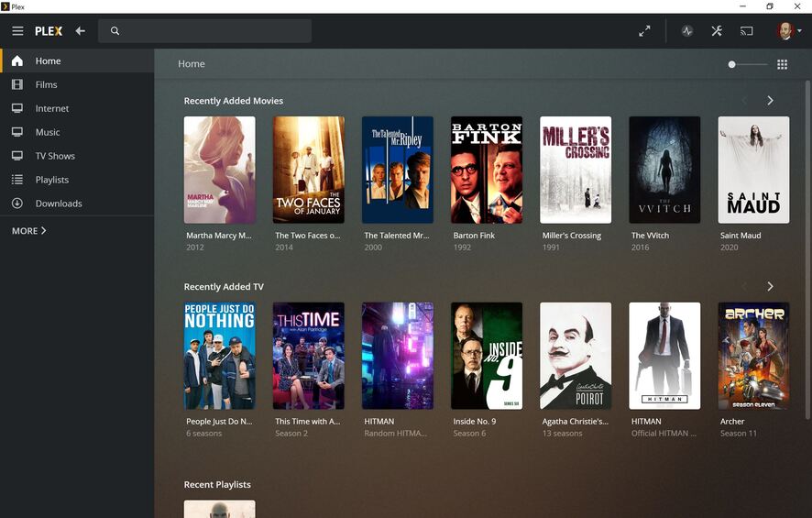Open the hamburger menu icon
This screenshot has height=518, width=812.
click(x=17, y=31)
